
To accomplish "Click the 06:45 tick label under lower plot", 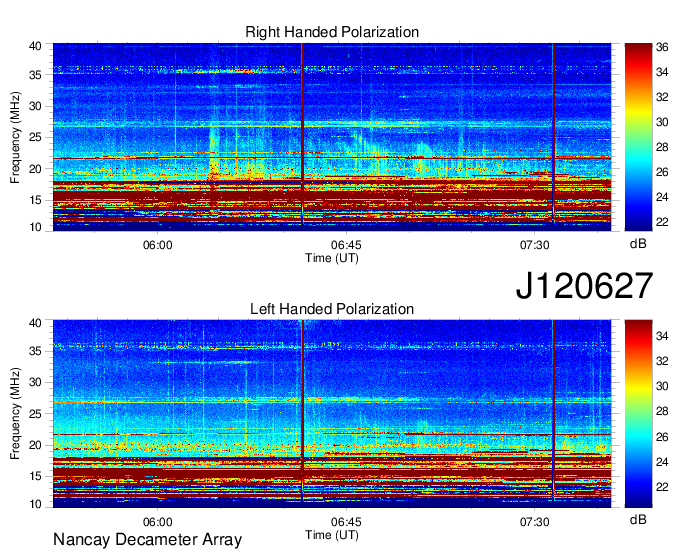I will [x=346, y=522].
